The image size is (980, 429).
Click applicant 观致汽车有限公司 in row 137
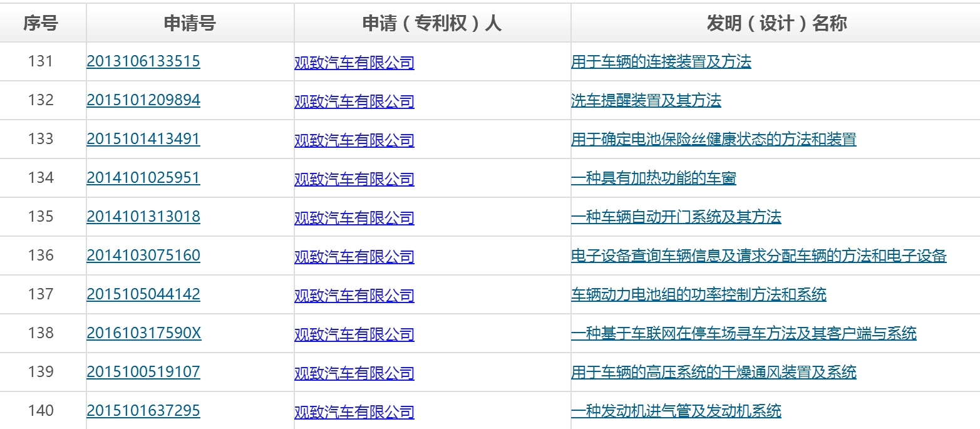coord(354,296)
